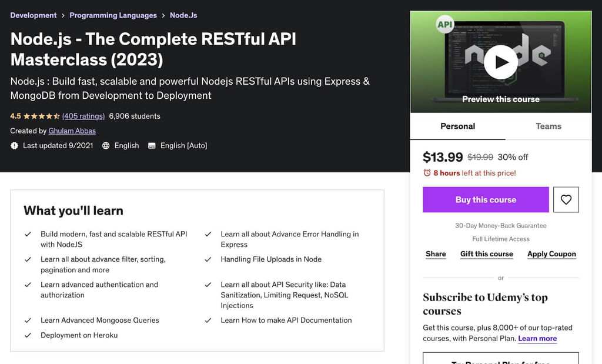Click Apply Coupon
Screen dimensions: 602x364
coord(551,253)
